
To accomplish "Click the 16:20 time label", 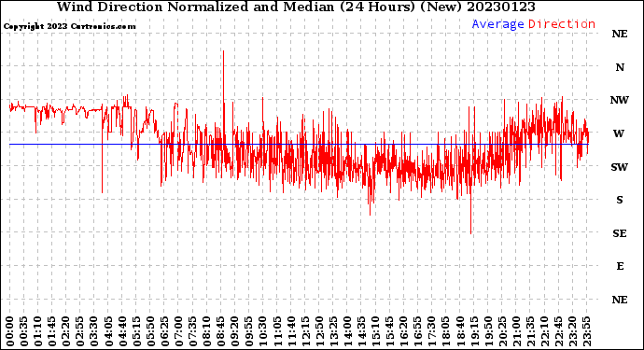I will tap(404, 332).
